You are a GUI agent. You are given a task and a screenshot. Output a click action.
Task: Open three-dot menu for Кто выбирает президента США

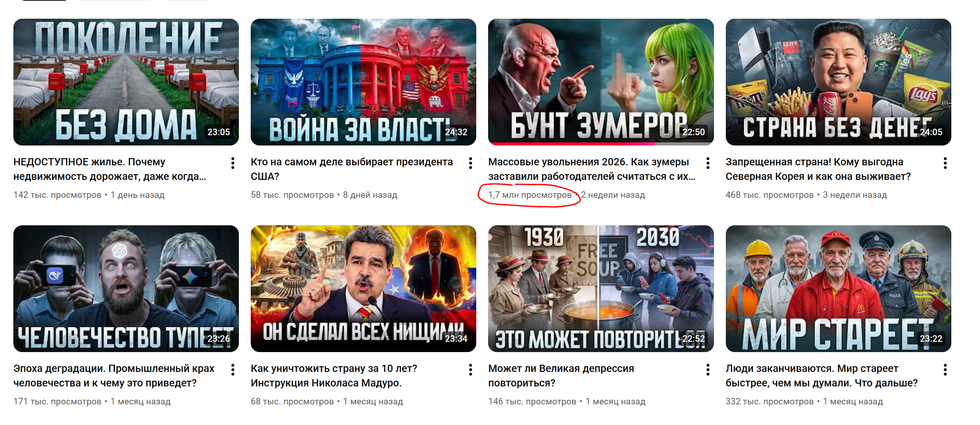[471, 163]
